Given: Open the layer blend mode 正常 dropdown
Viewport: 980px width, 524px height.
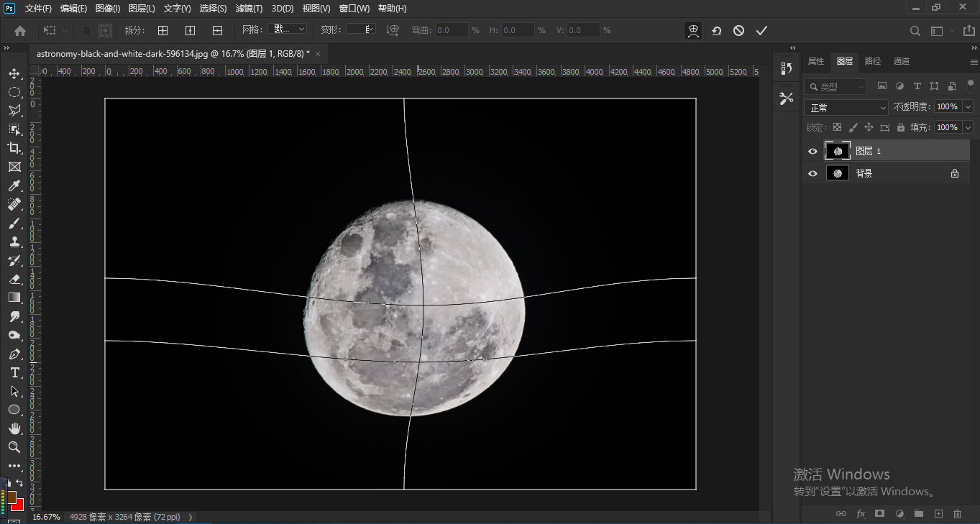Looking at the screenshot, I should 846,107.
